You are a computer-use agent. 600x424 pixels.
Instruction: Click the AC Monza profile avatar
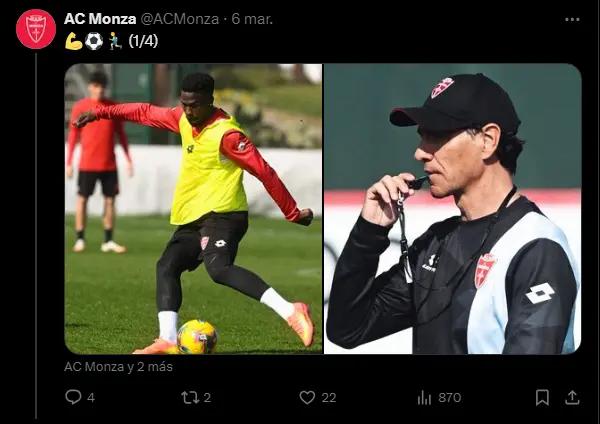click(x=36, y=29)
